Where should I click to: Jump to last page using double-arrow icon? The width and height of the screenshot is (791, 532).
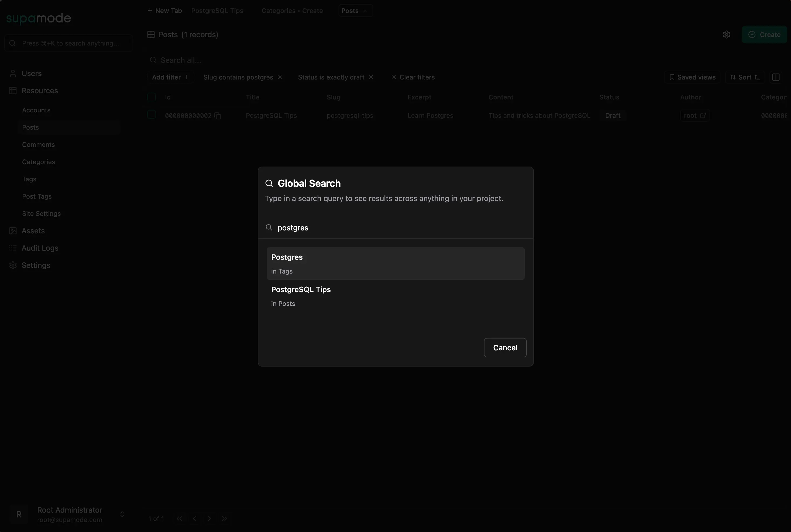coord(225,519)
